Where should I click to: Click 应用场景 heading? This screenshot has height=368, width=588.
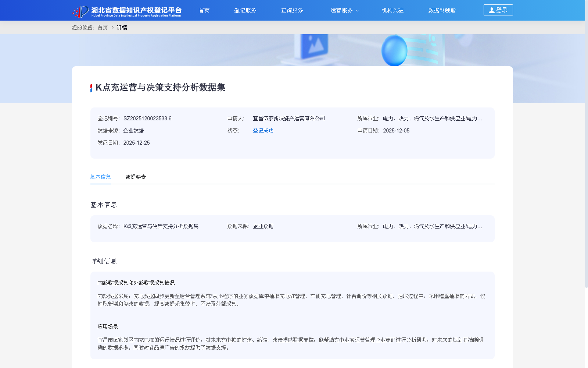coord(108,327)
